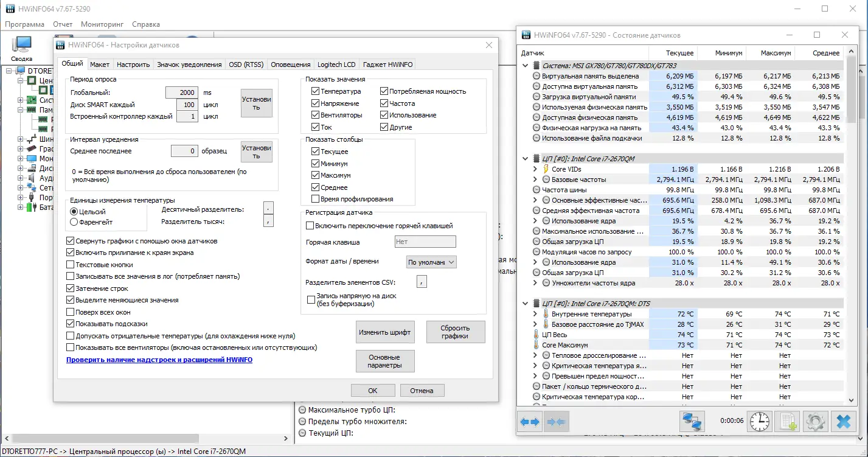Click the sensor icon beside Модуляция часов по запросу
The image size is (868, 457).
tap(536, 252)
